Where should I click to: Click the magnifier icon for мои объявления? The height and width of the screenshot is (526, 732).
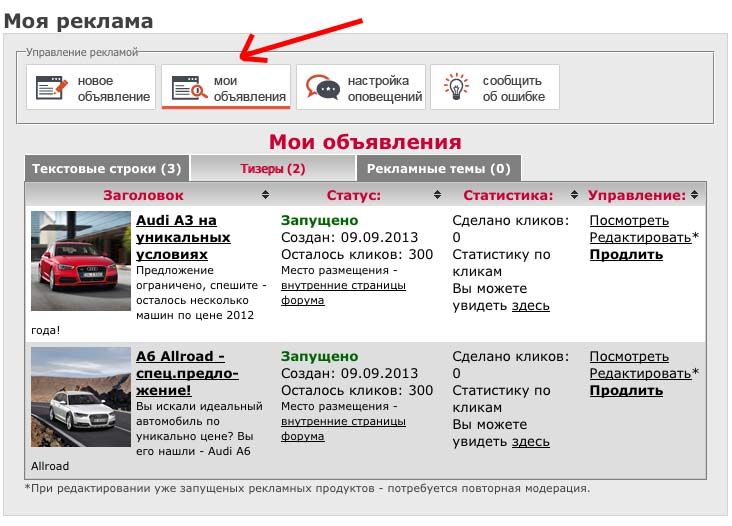[x=189, y=87]
